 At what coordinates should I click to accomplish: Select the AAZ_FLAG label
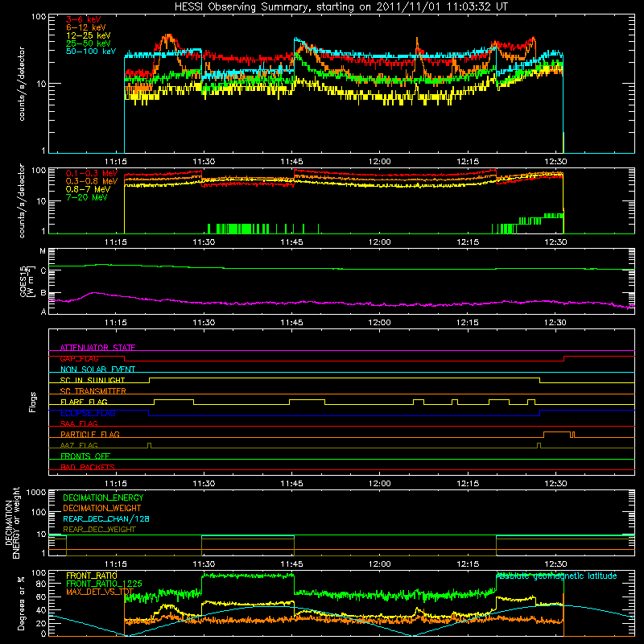[79, 445]
